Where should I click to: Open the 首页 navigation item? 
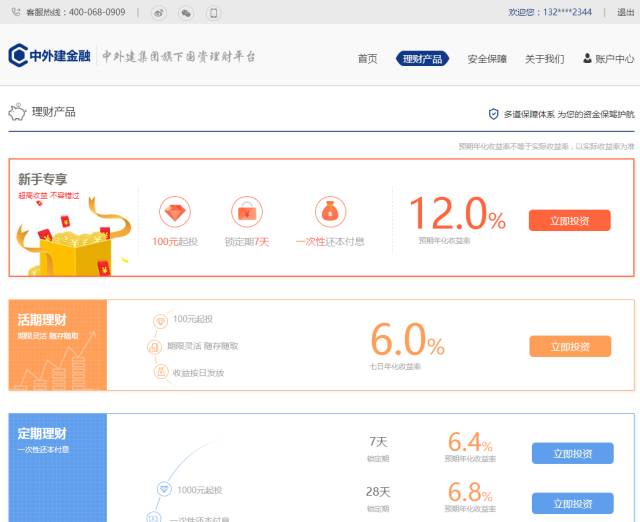coord(367,59)
